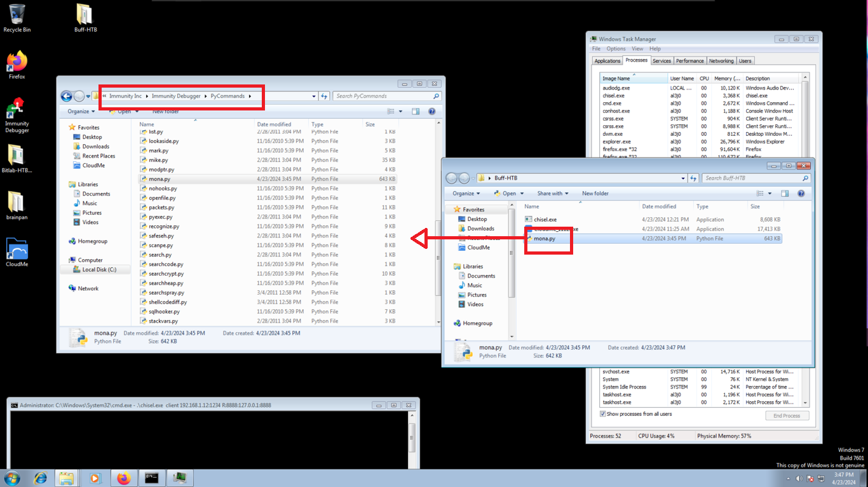The height and width of the screenshot is (487, 868).
Task: Toggle the preview pane in the PyCommands window
Action: click(x=416, y=111)
